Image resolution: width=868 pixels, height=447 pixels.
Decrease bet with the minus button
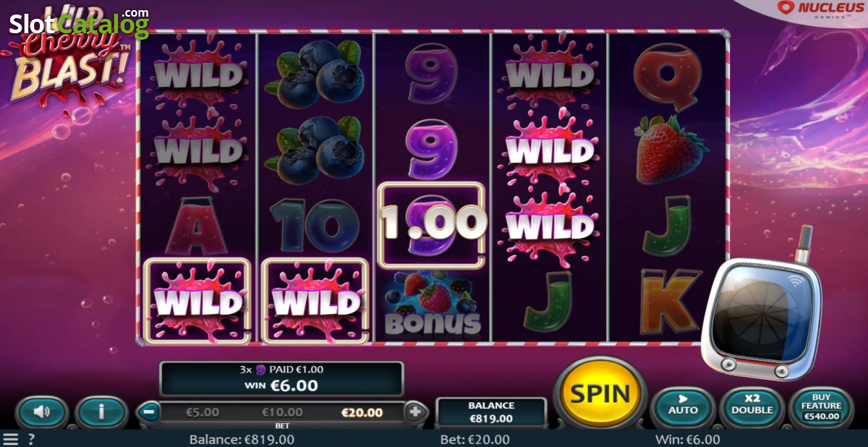pyautogui.click(x=148, y=412)
